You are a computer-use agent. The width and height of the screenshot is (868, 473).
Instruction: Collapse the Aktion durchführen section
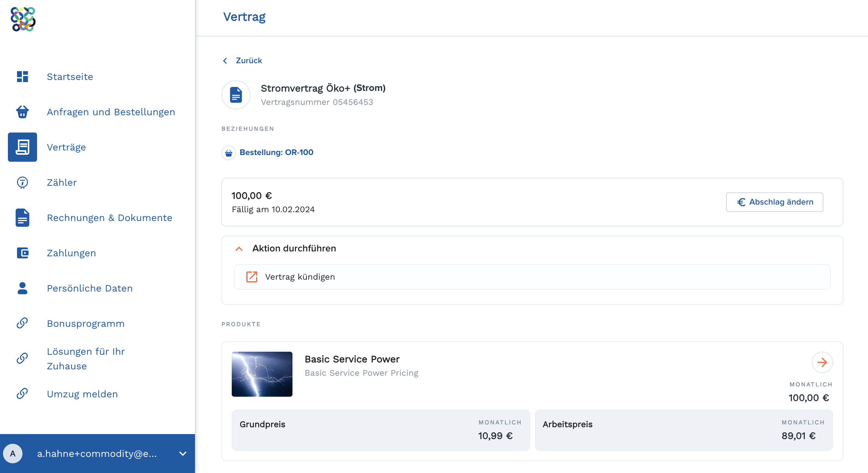coord(239,248)
